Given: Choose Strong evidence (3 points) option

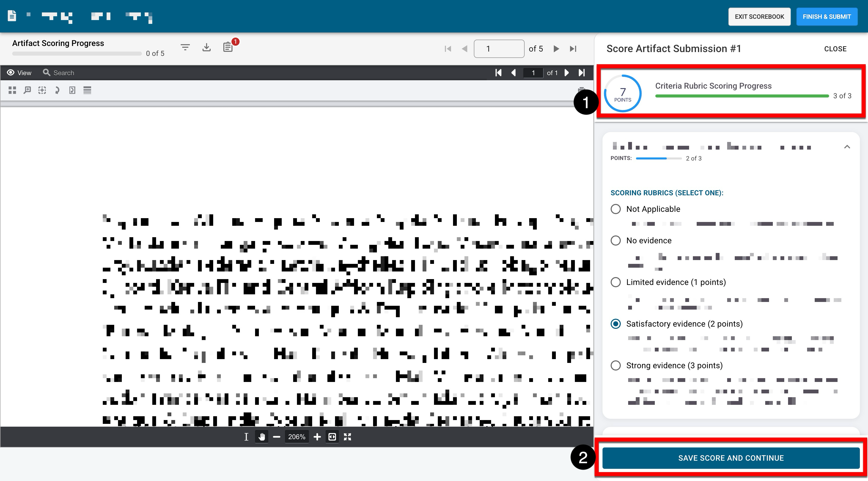Looking at the screenshot, I should pos(616,365).
